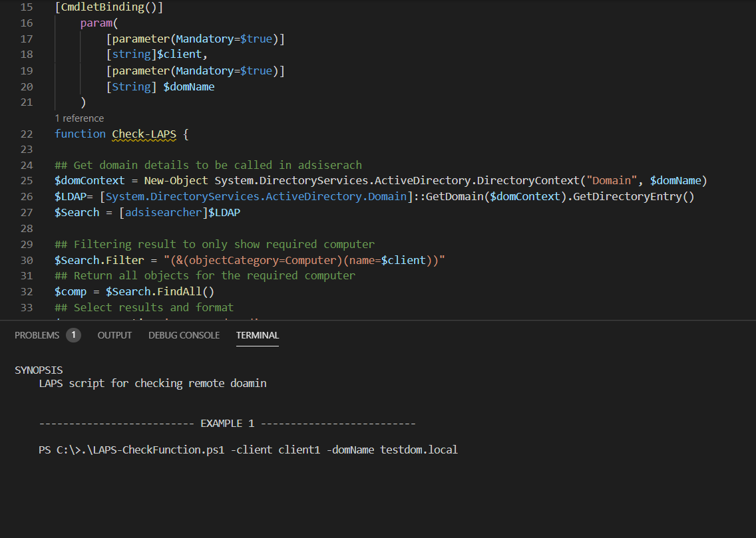This screenshot has height=538, width=756.
Task: Click 'testdom.local' in the terminal example
Action: point(419,450)
